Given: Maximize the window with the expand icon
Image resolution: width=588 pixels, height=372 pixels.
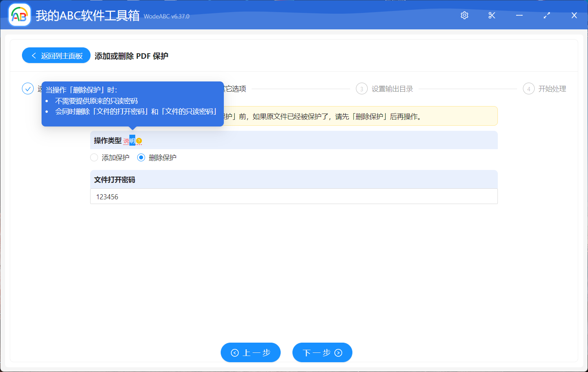Looking at the screenshot, I should tap(547, 15).
